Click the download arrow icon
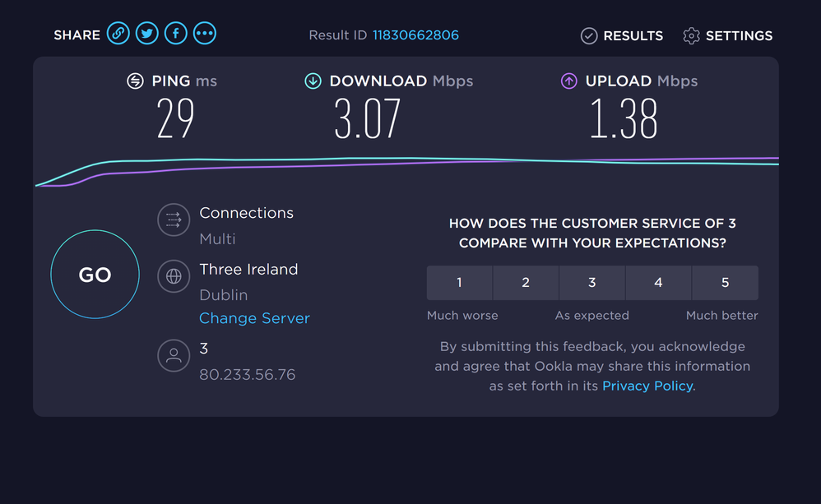The height and width of the screenshot is (504, 821). pos(313,81)
